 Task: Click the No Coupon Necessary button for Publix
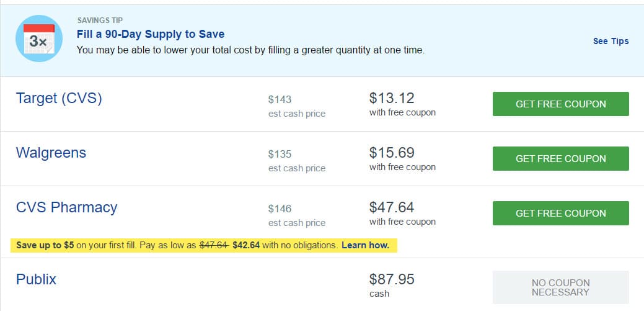560,287
